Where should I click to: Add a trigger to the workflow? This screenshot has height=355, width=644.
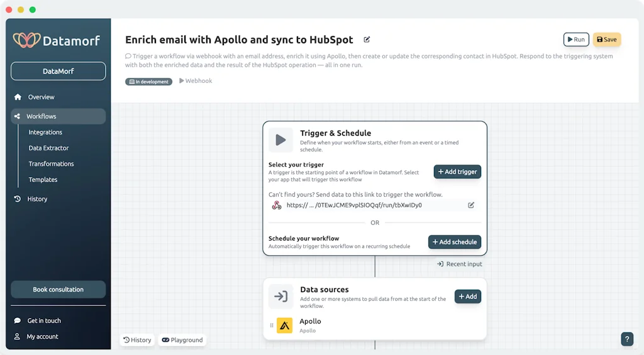(457, 172)
